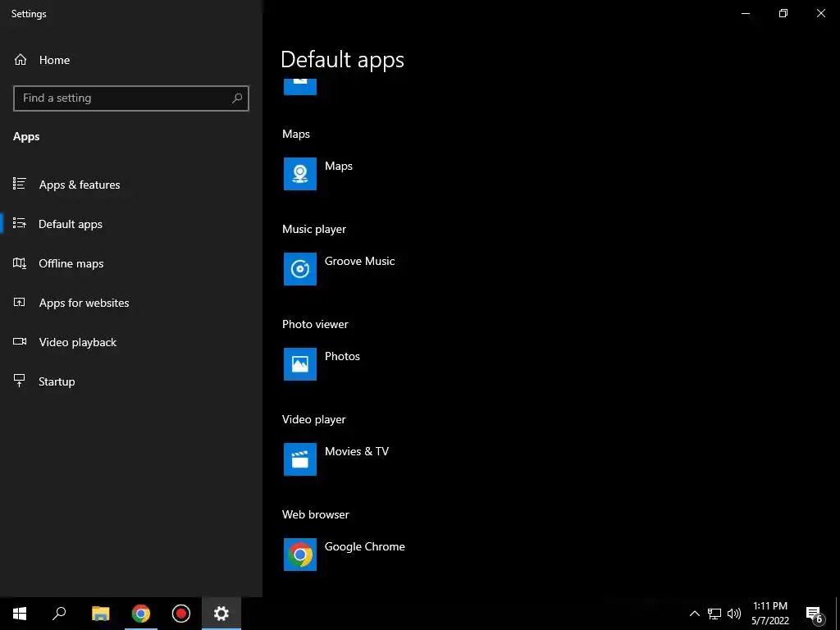Click the Video playback camera icon
840x630 pixels.
(20, 341)
